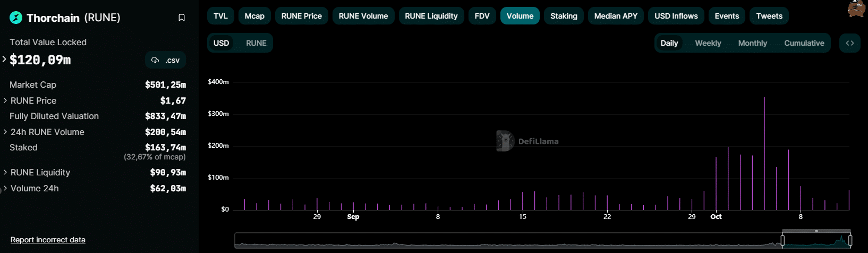
Task: Toggle the TVL chart metric
Action: coord(220,16)
